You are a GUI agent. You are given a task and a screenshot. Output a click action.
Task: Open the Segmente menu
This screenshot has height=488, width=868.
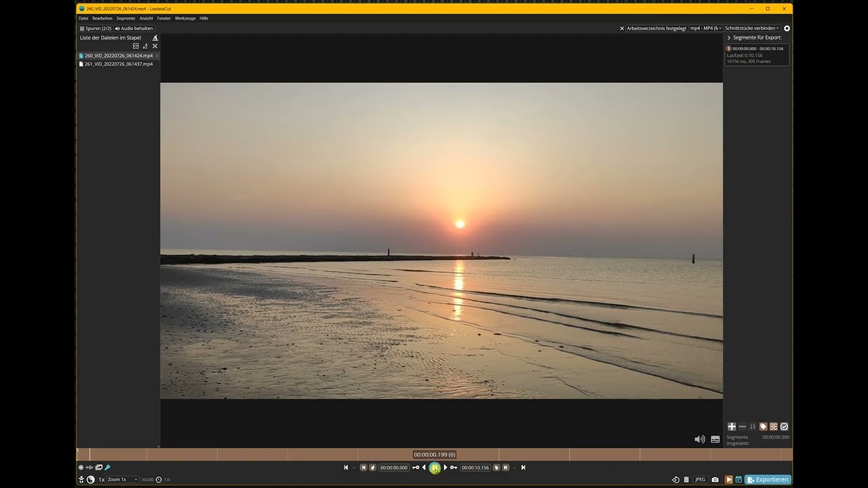click(125, 18)
